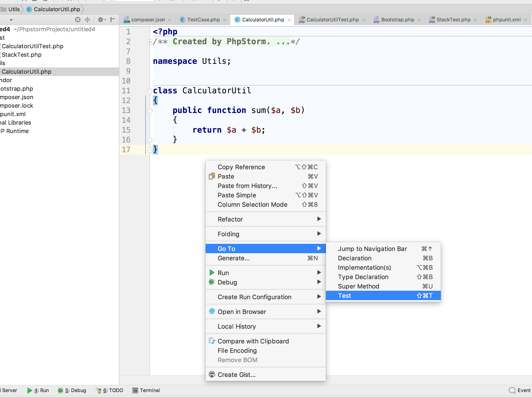Click the collapse all icon in project panel

coord(87,20)
